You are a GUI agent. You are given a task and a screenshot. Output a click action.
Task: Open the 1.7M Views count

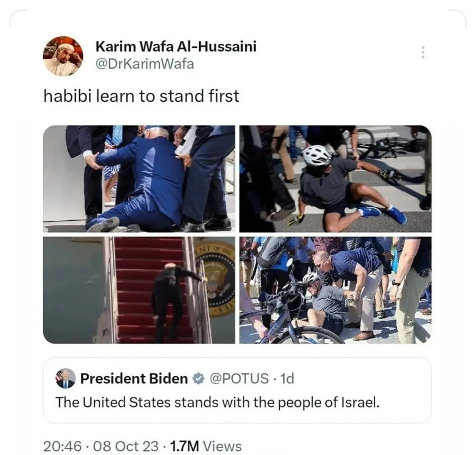pos(205,446)
